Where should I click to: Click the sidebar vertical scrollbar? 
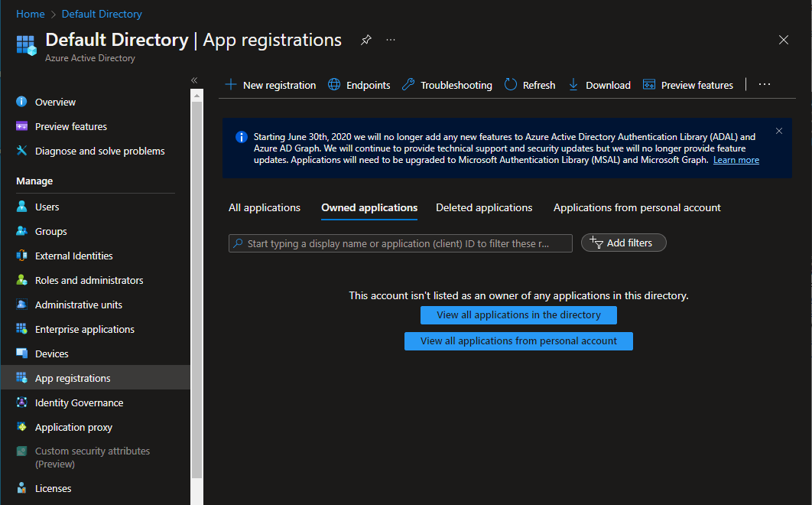(x=197, y=290)
